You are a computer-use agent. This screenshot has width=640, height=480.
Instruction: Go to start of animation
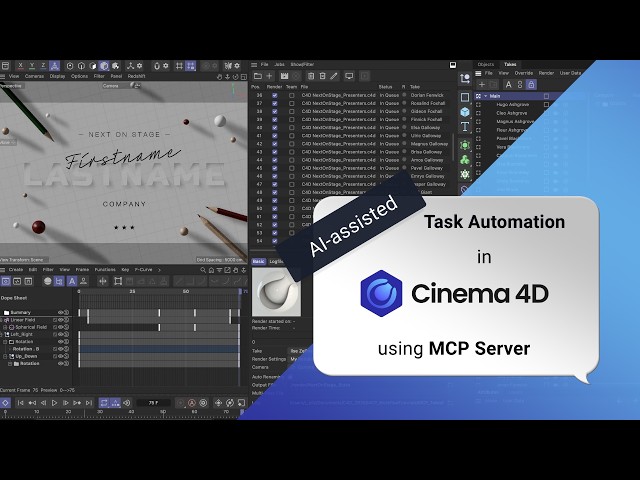click(20, 403)
